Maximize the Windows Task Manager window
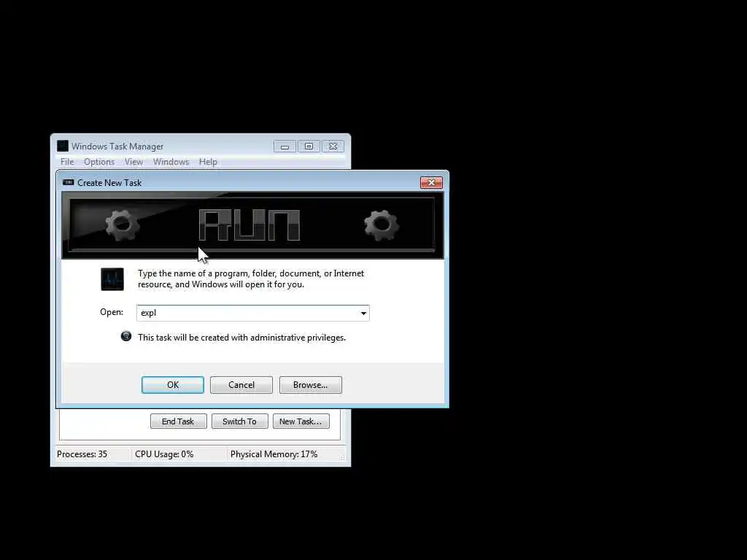747x560 pixels. [x=309, y=146]
